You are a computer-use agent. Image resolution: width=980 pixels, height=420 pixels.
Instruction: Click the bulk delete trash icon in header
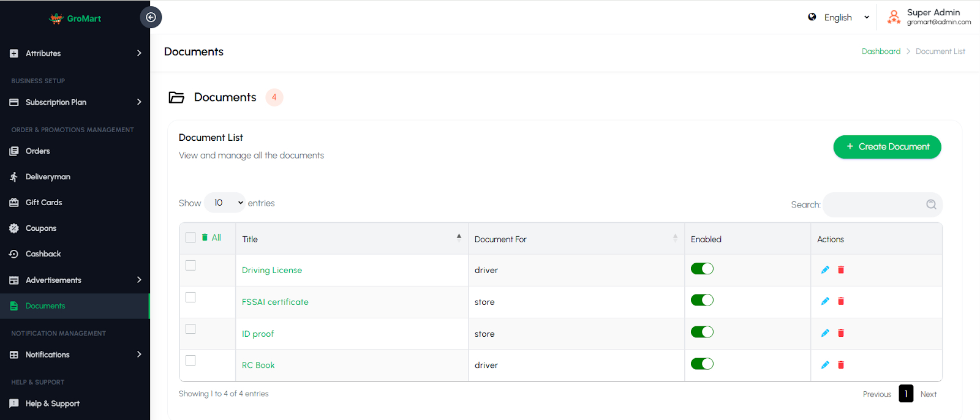click(205, 238)
